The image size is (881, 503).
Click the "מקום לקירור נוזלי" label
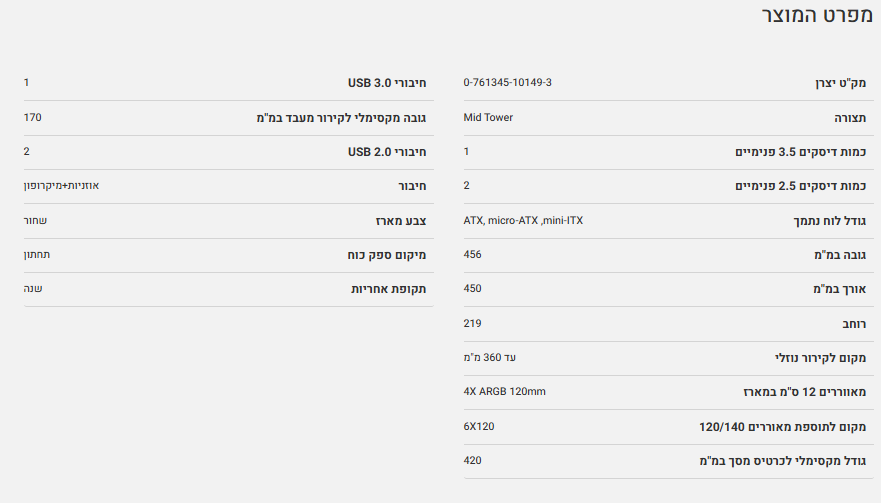click(x=819, y=358)
